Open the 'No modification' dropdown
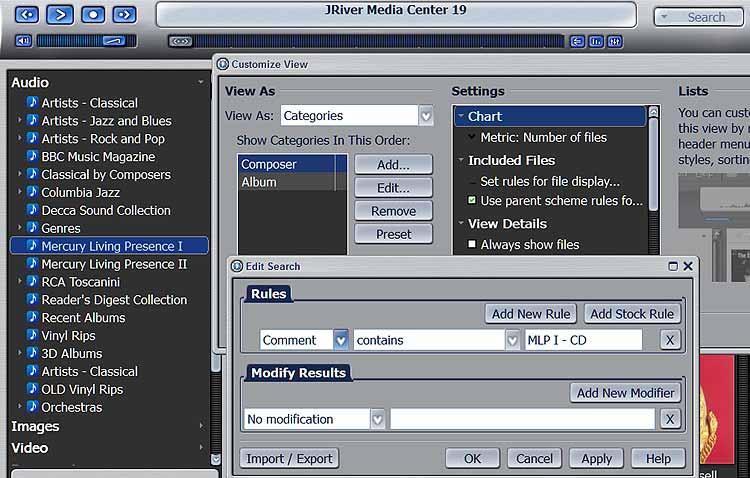750x478 pixels. tap(377, 419)
